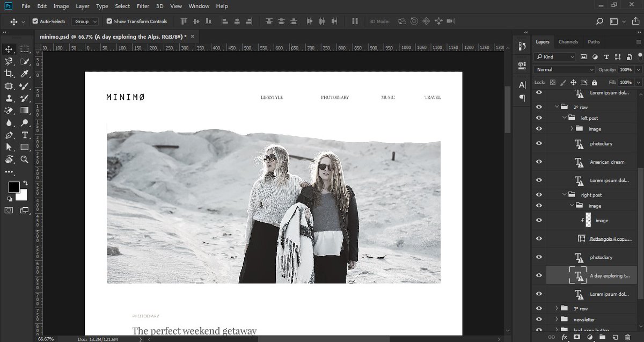Swap foreground and background colors
This screenshot has height=342, width=644.
tap(25, 184)
